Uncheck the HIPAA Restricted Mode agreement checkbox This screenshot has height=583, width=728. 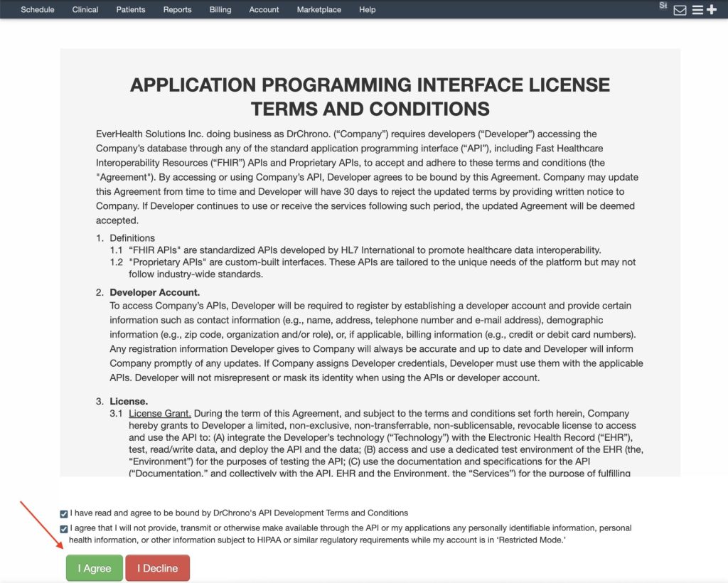pyautogui.click(x=63, y=529)
